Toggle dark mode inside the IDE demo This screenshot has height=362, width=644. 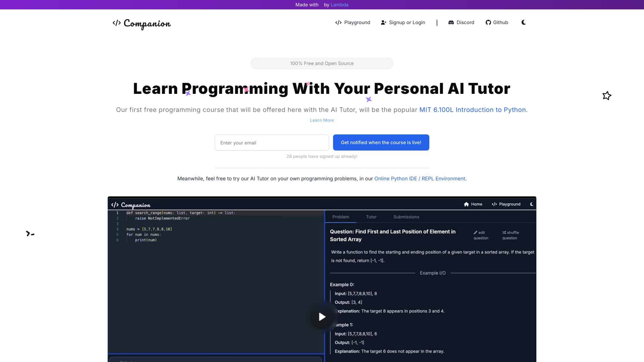531,204
